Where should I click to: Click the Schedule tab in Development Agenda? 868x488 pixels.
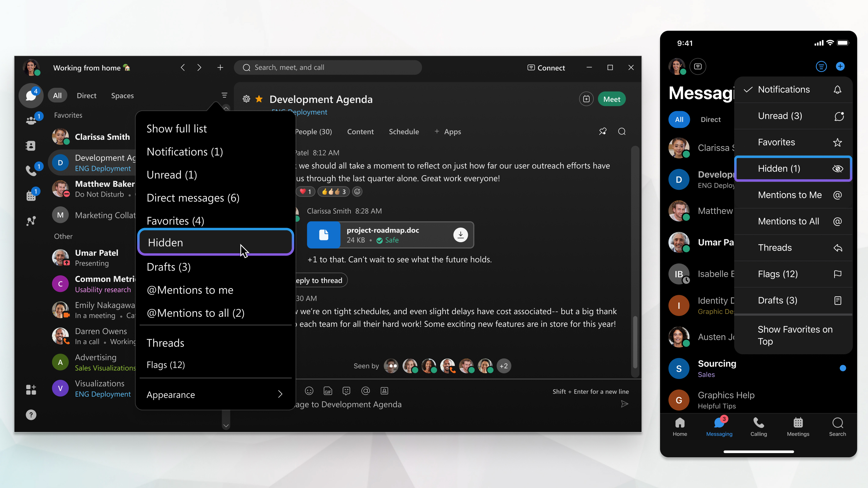[404, 132]
